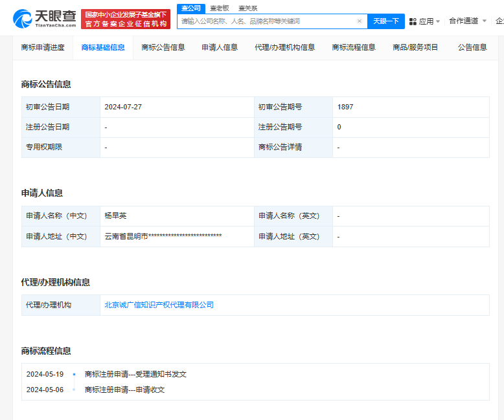Viewport: 504px width, 420px height.
Task: Click the red official credit agency banner
Action: (x=126, y=19)
